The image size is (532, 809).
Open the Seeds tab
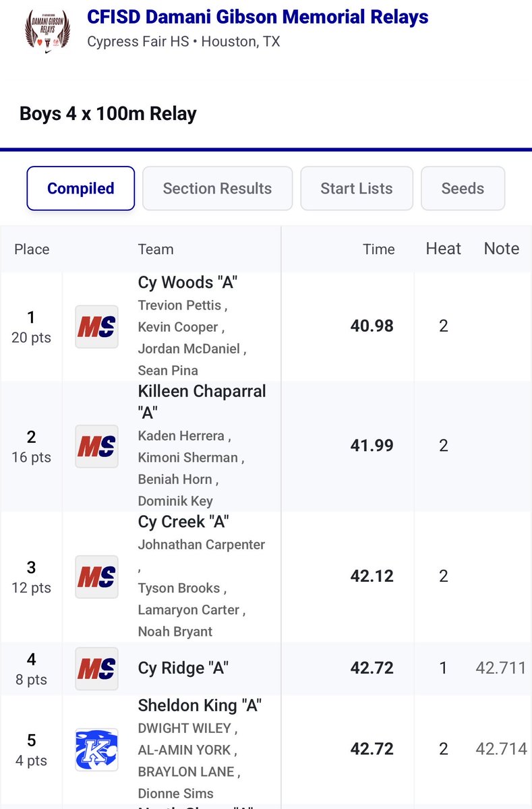point(463,189)
